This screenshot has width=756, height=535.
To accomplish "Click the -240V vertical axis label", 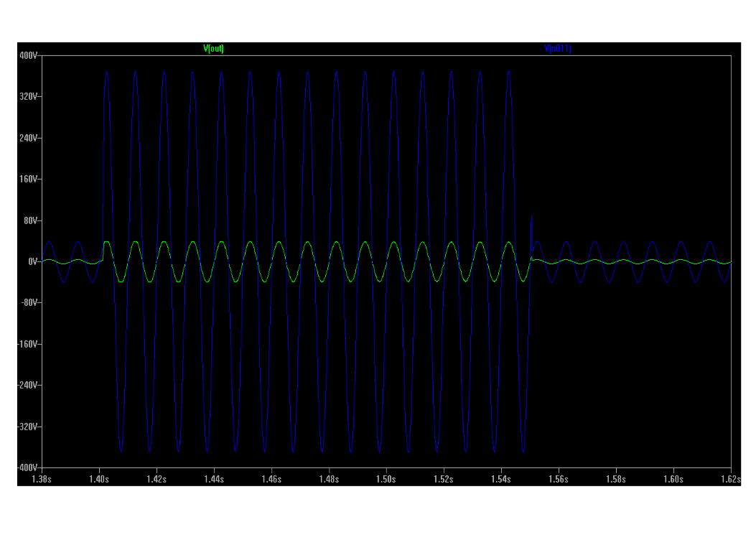I will (27, 386).
